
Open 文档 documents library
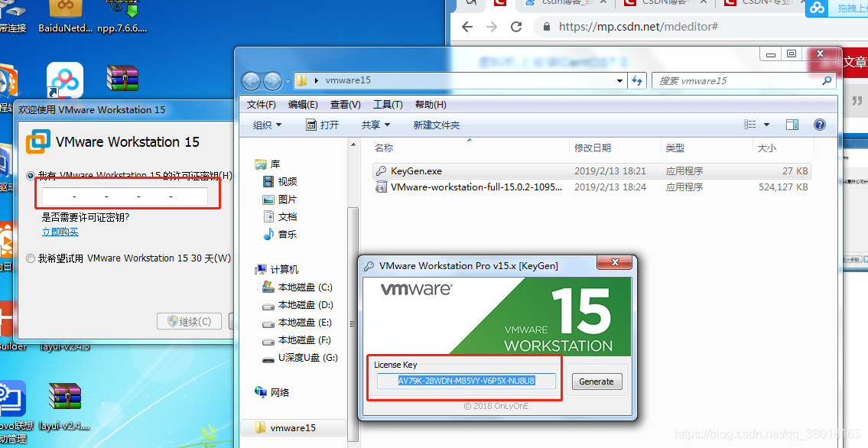coord(280,217)
